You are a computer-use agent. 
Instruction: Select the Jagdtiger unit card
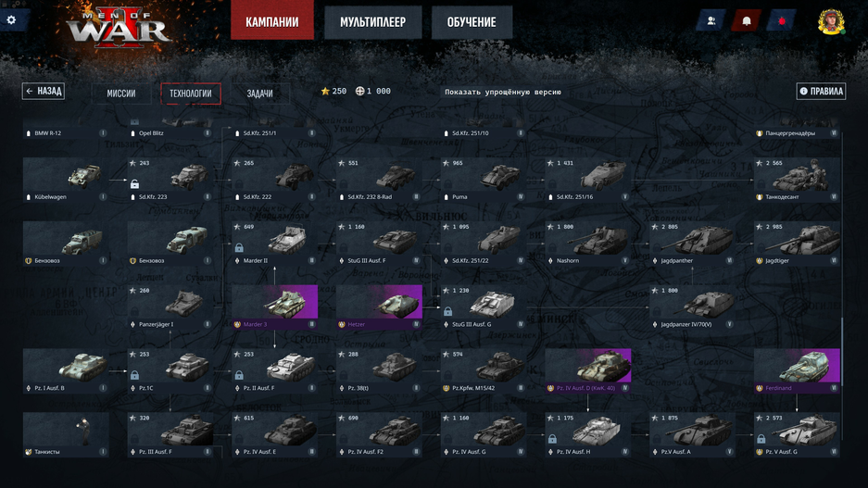pyautogui.click(x=797, y=244)
